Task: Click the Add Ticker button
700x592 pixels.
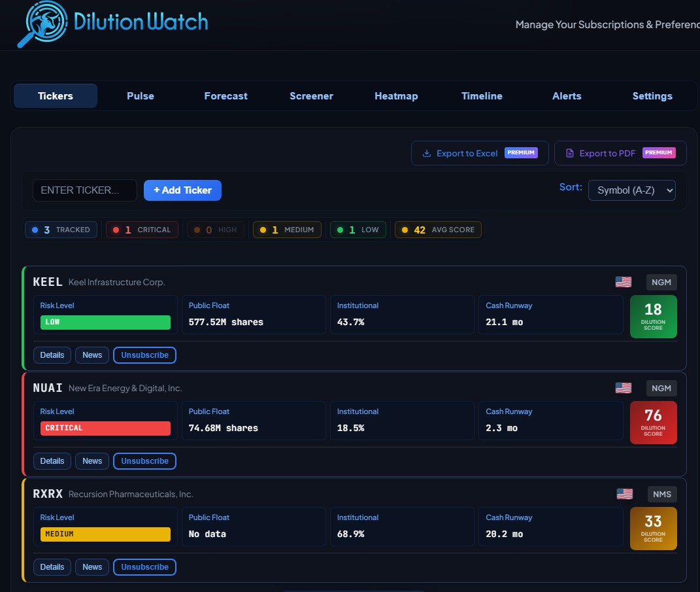Action: 182,190
